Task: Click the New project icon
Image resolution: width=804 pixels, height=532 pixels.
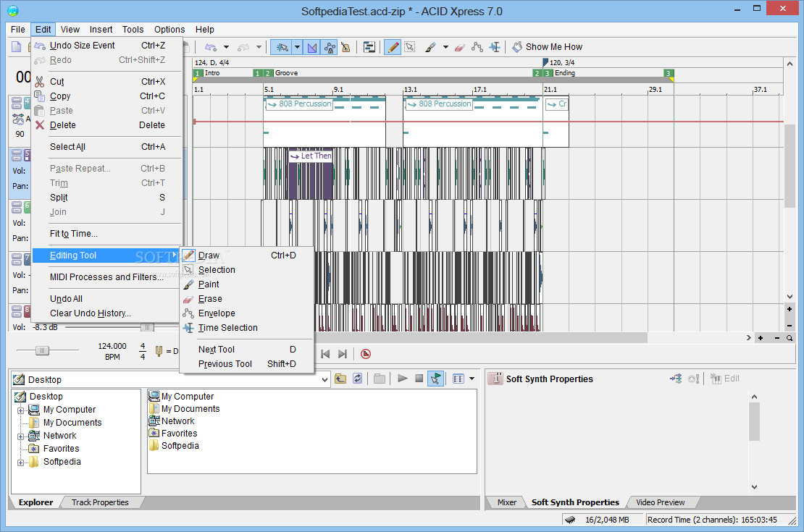Action: pyautogui.click(x=17, y=47)
